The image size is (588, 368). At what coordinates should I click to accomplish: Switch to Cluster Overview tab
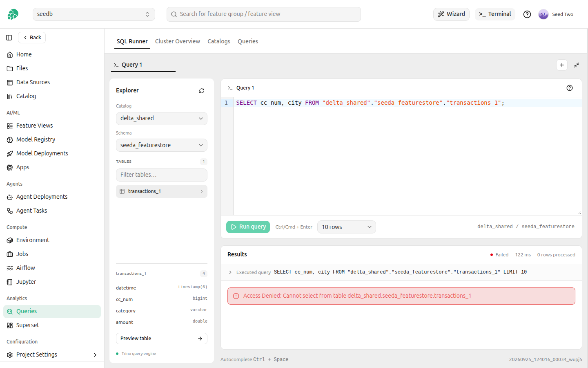point(178,41)
